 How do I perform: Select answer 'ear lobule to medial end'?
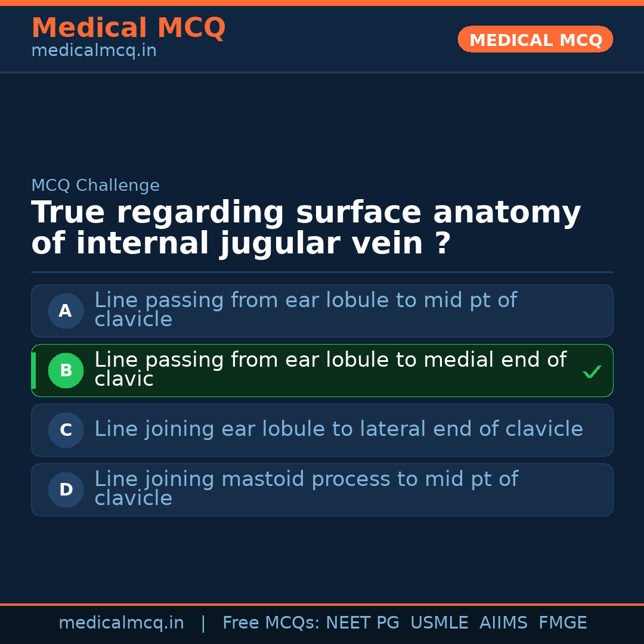tap(330, 369)
